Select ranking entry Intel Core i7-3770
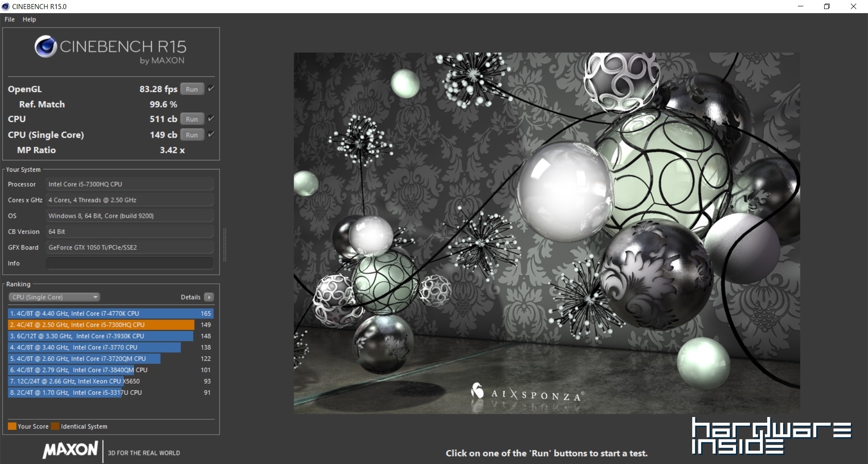This screenshot has height=464, width=868. tap(111, 347)
